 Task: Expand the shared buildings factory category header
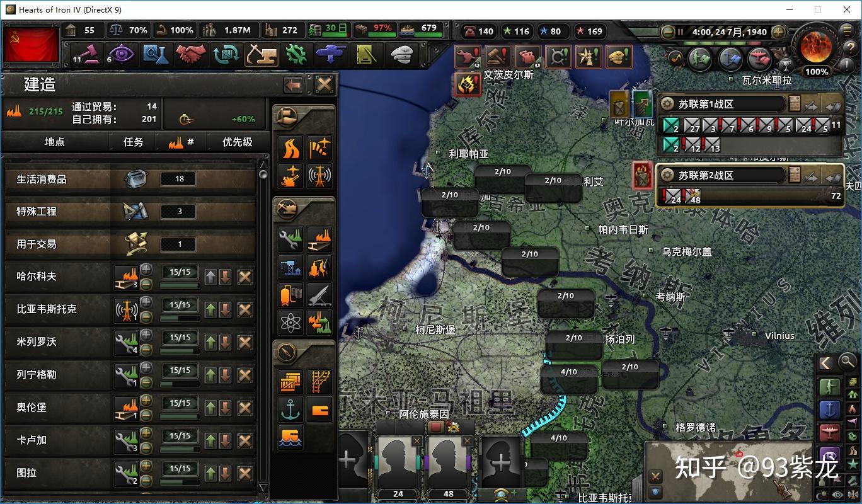click(x=304, y=209)
